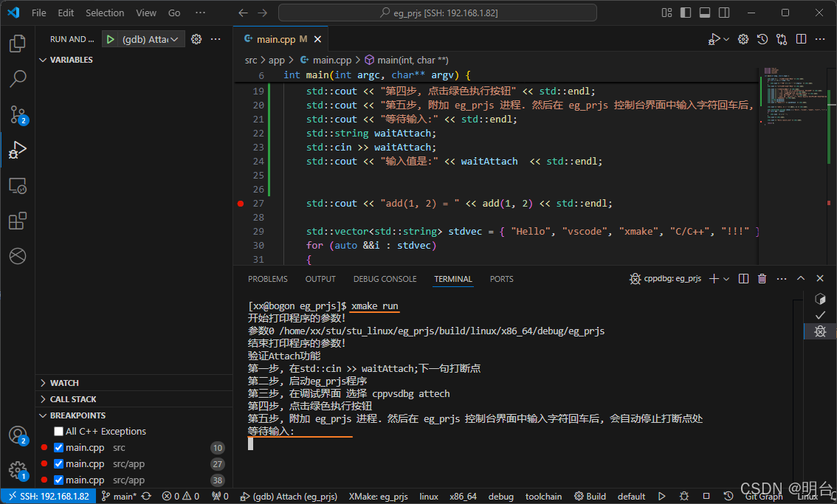
Task: Click the main* branch in status bar
Action: tap(119, 496)
